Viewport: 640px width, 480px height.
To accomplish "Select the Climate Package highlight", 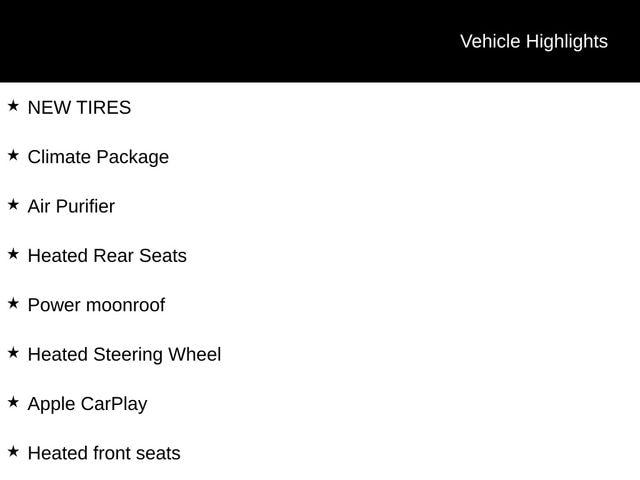I will [x=98, y=157].
